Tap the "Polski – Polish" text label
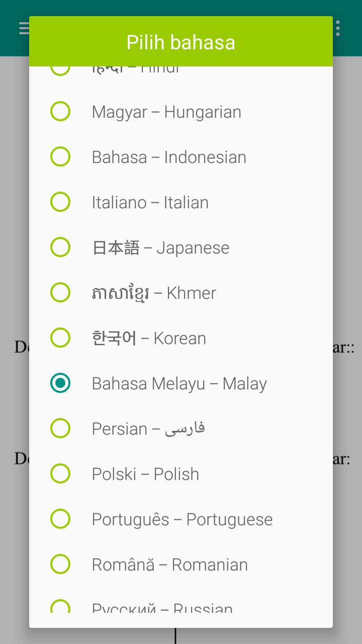 (x=145, y=474)
